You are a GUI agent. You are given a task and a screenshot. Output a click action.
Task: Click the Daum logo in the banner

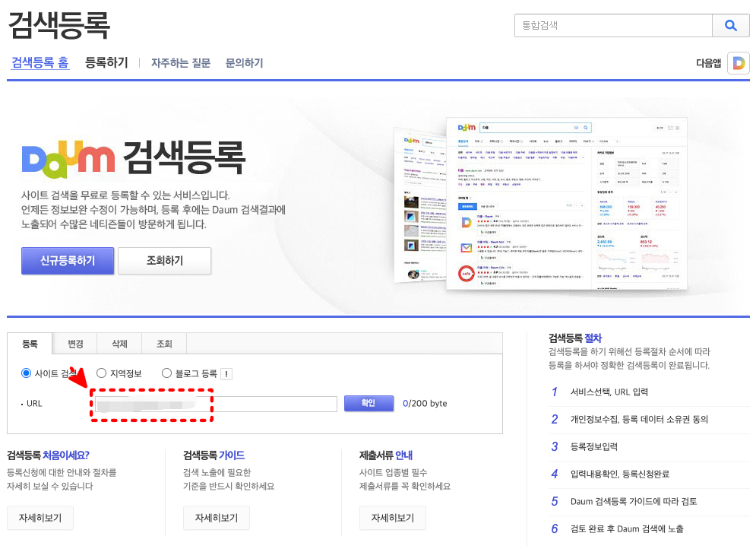click(x=68, y=157)
